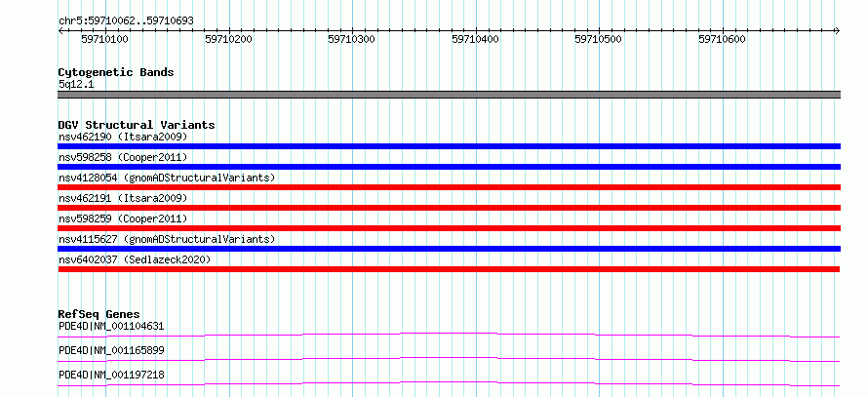Image resolution: width=868 pixels, height=397 pixels.
Task: Select the Cytogenetic Bands track title
Action: (x=116, y=72)
